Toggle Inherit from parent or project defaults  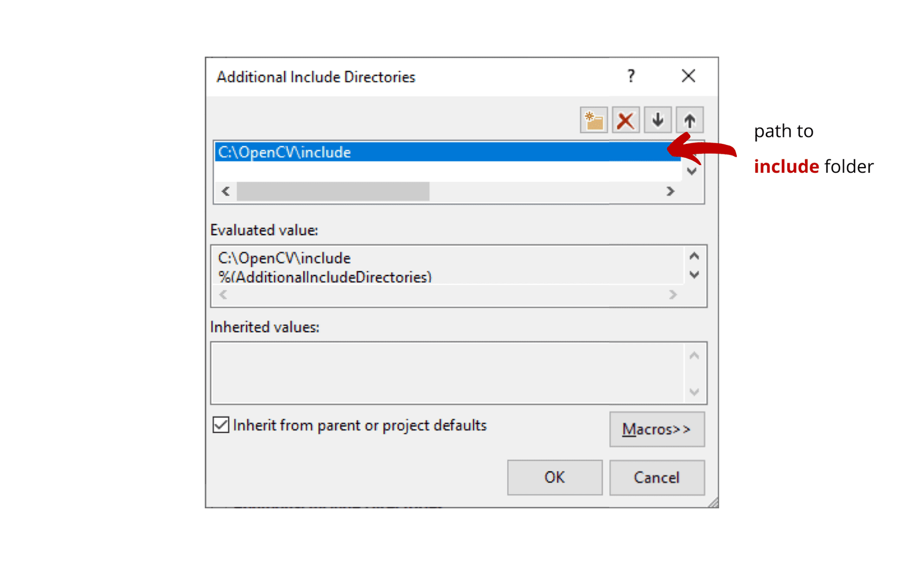click(221, 425)
